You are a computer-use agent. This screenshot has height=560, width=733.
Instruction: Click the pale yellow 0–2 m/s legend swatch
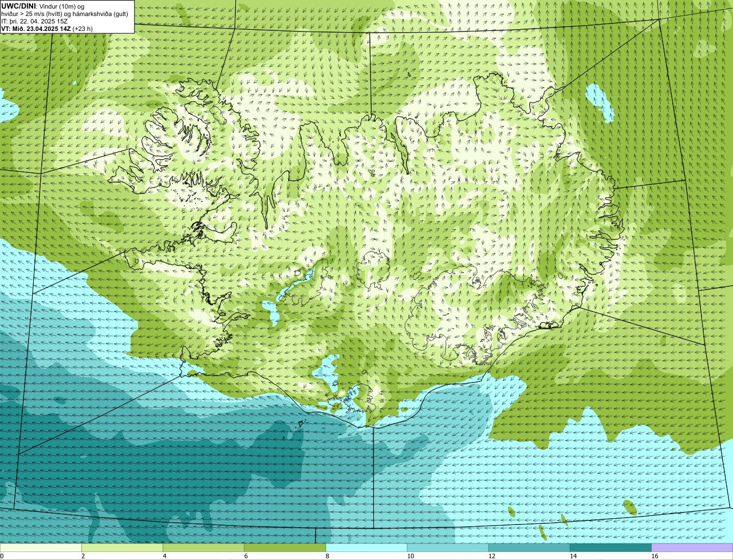41,548
